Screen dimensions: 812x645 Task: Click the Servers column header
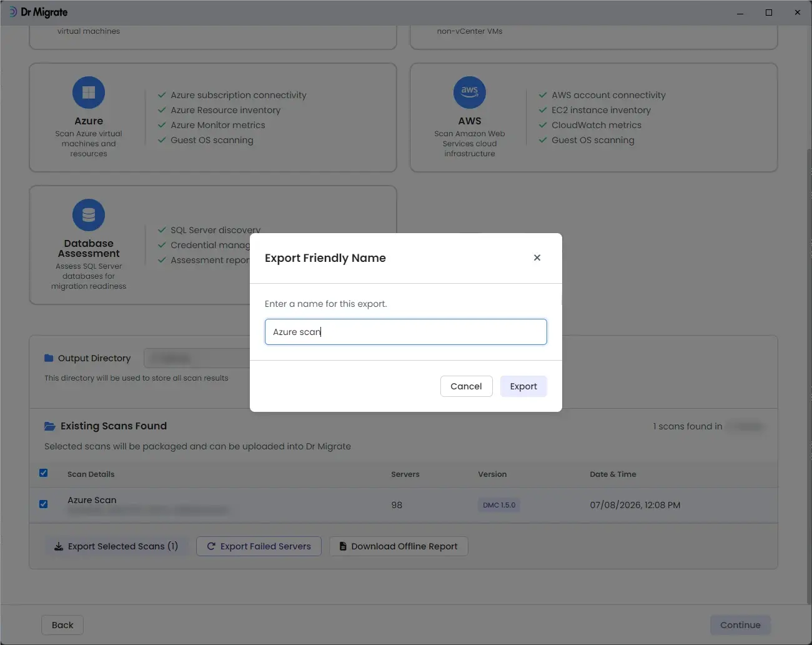405,474
